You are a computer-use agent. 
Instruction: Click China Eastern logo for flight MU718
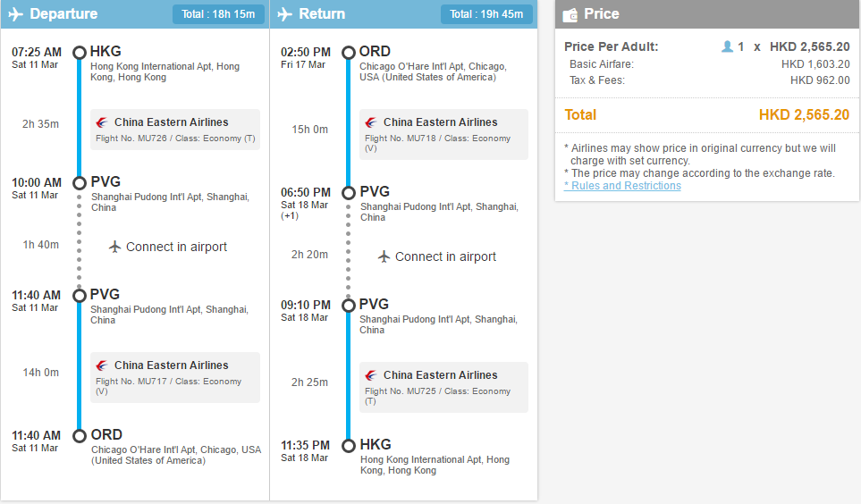coord(371,122)
